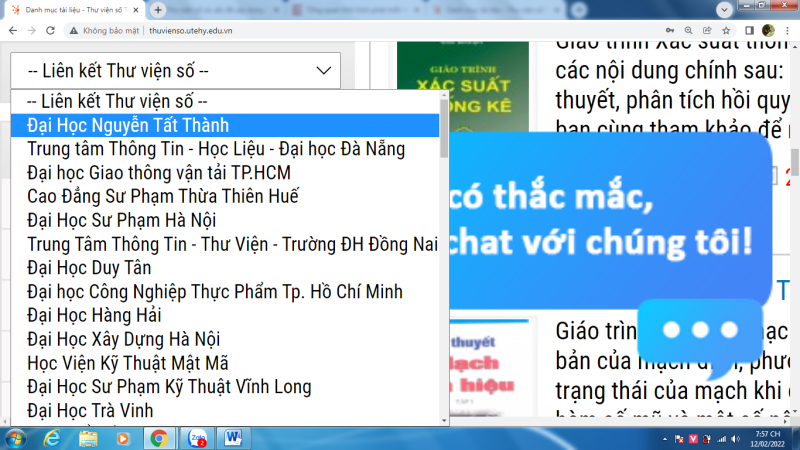Screen dimensions: 800x450
Task: Open the Chrome side panel icon
Action: pos(749,31)
